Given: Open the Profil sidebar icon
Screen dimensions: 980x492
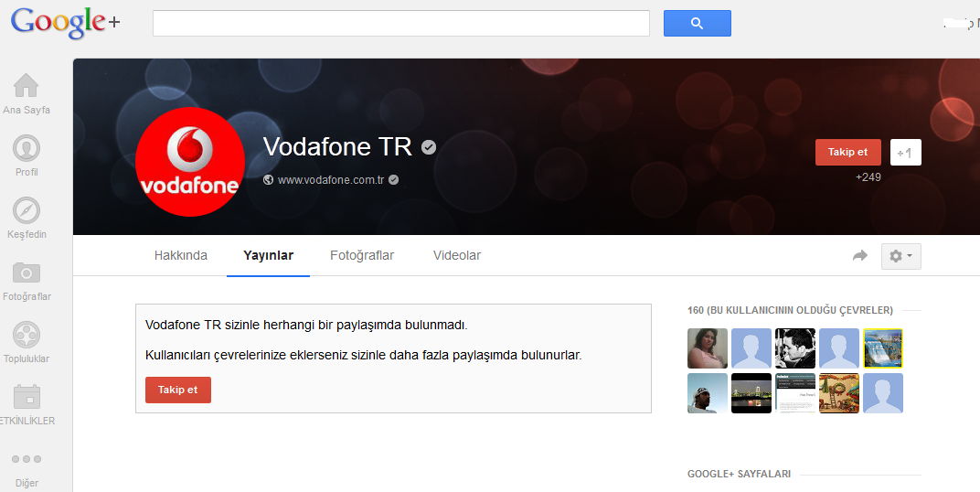Looking at the screenshot, I should tap(27, 148).
